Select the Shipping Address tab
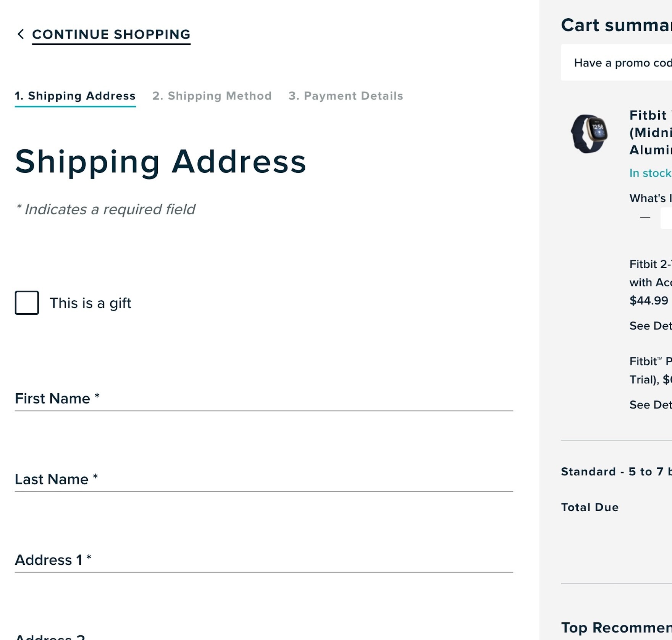 coord(75,96)
